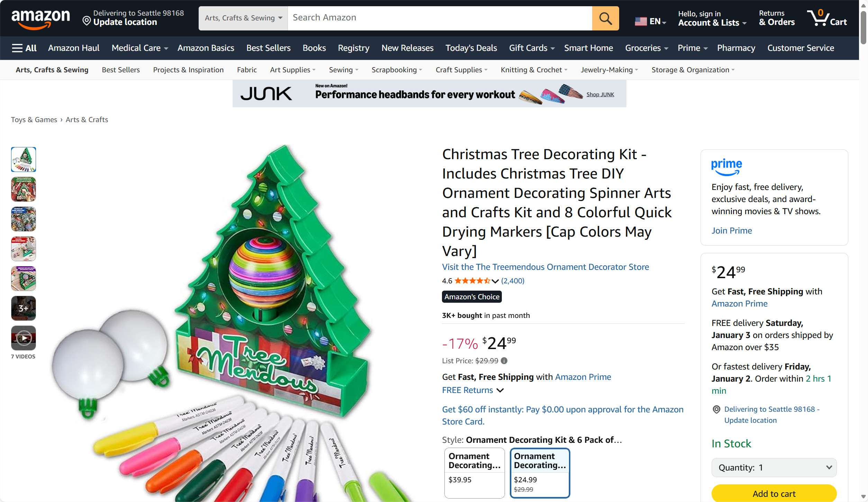Expand the FREE Returns chevron
868x502 pixels.
(500, 390)
